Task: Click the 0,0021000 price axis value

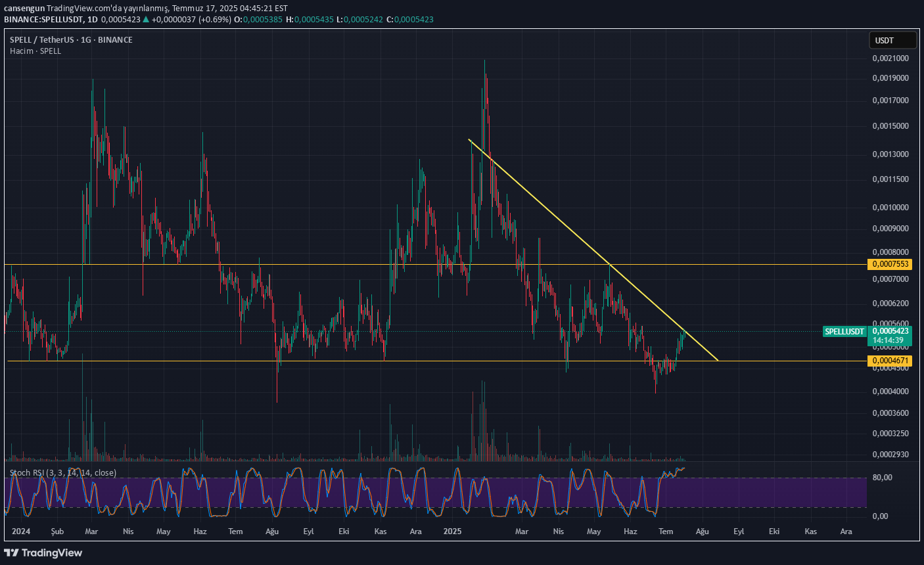Action: click(890, 58)
